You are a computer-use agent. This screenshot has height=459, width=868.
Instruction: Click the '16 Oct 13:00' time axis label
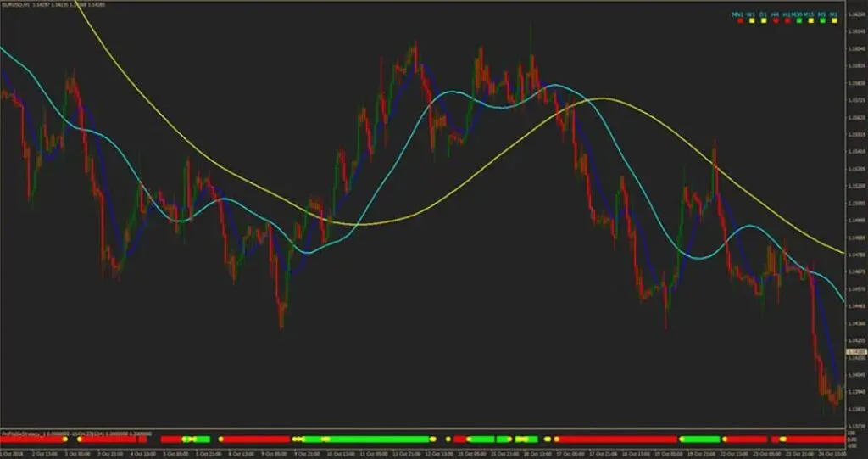536,454
